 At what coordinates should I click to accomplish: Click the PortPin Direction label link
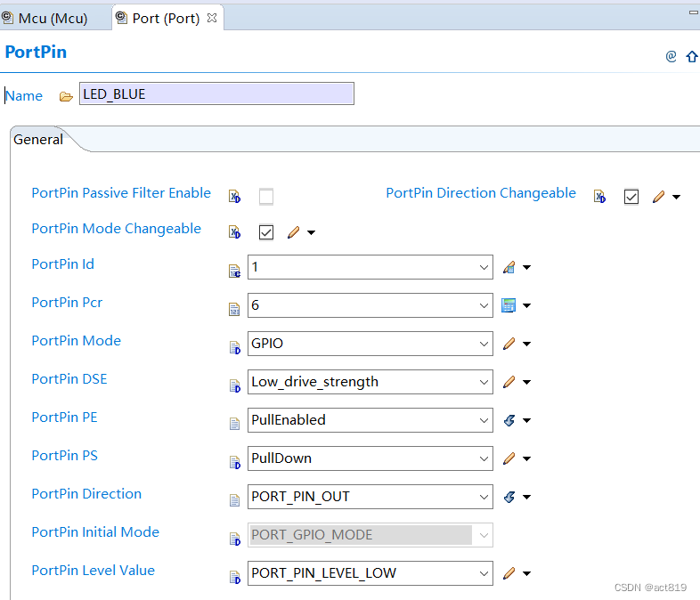86,494
